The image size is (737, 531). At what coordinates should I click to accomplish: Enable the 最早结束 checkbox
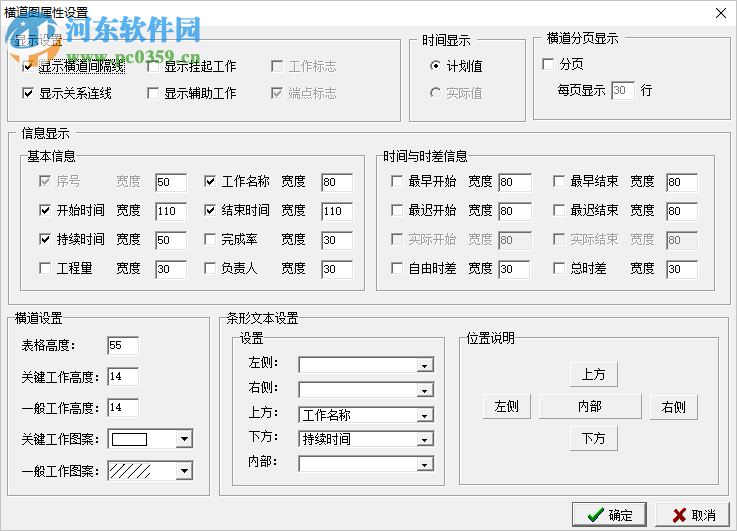point(559,181)
